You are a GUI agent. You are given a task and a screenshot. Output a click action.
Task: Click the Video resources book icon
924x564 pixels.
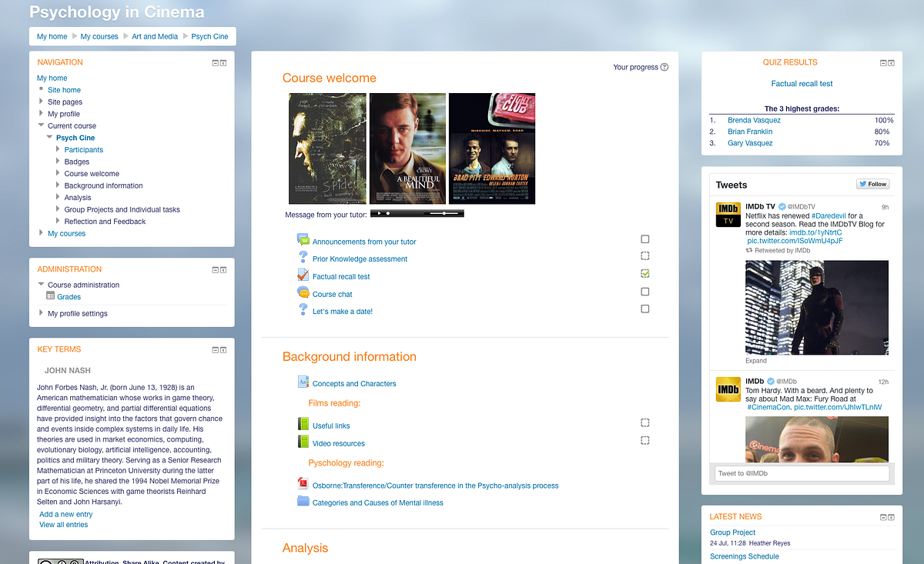[x=303, y=442]
